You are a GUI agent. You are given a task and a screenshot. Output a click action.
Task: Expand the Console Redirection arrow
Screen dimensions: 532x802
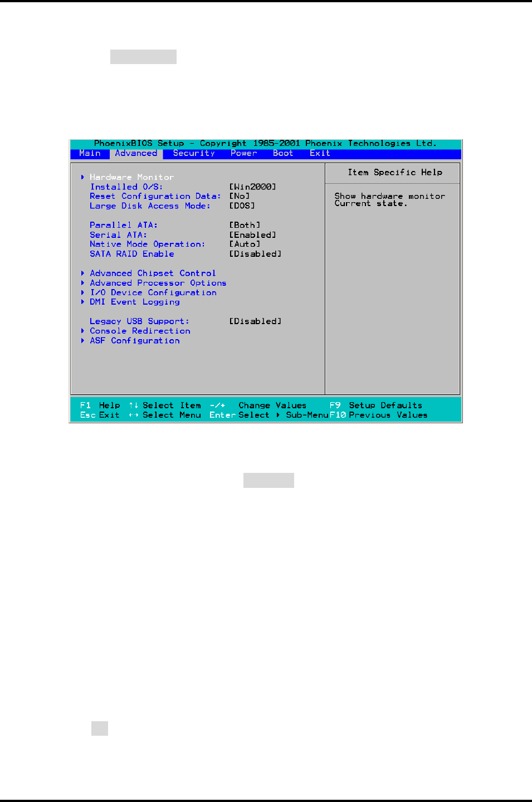[82, 331]
